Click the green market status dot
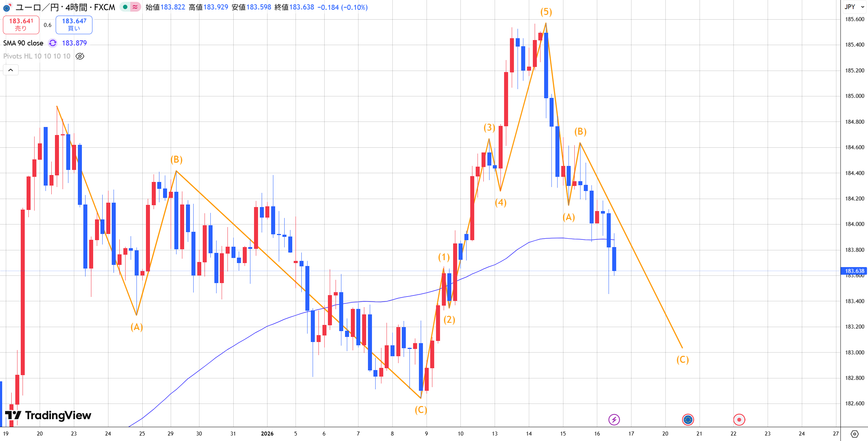 click(125, 7)
